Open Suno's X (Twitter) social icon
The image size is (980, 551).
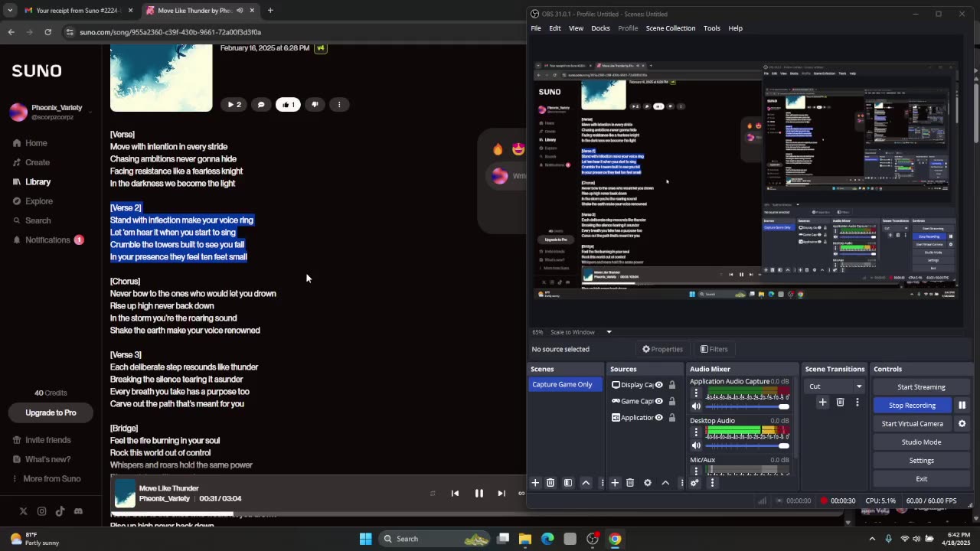(x=23, y=511)
